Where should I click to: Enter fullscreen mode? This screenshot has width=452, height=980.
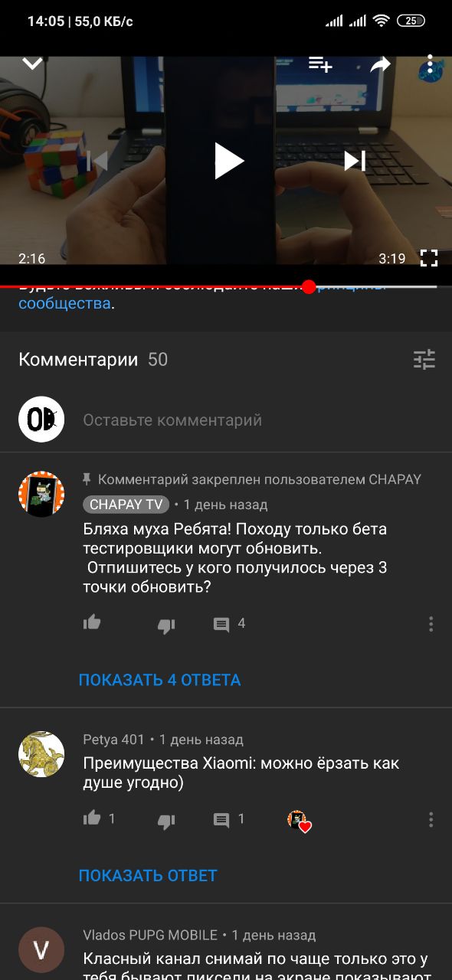(429, 258)
